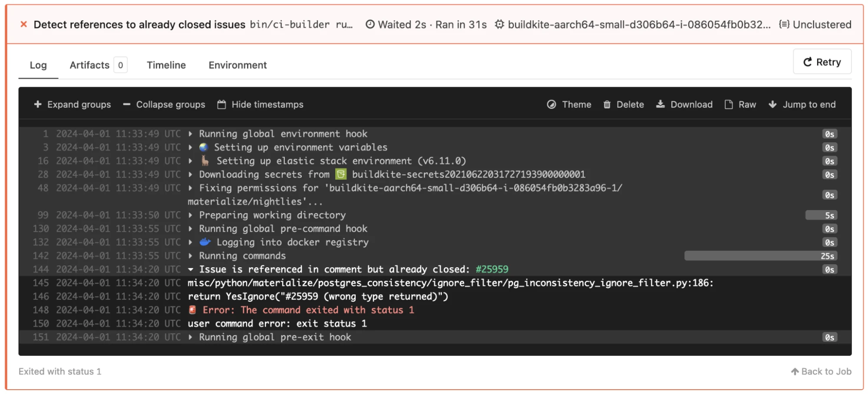Click the Error: command exited with status 1 line
The width and height of the screenshot is (868, 394).
[308, 309]
